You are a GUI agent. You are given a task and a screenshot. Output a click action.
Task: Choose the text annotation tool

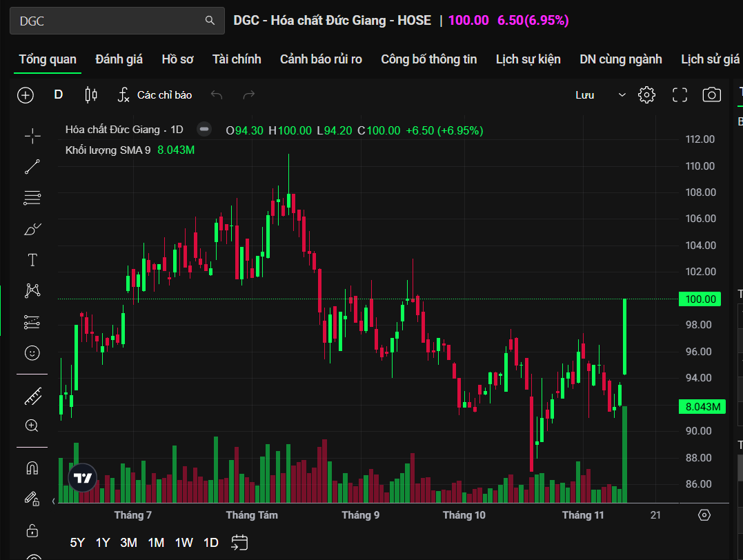pyautogui.click(x=32, y=260)
